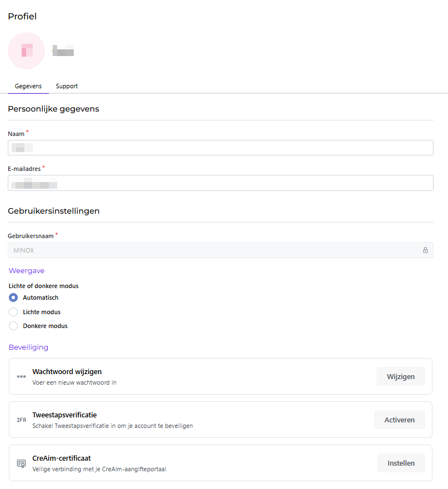Select the Automatisch radio option
This screenshot has width=448, height=489.
[x=13, y=298]
